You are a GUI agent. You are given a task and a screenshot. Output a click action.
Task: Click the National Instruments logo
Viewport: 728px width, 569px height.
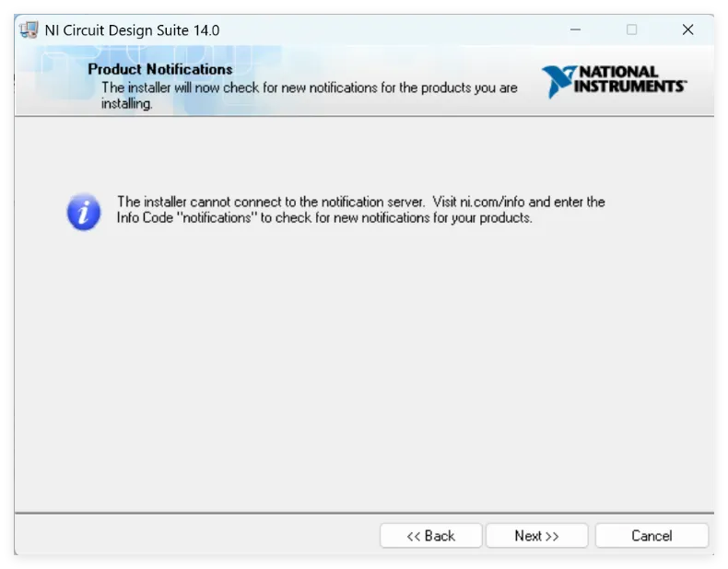(x=614, y=81)
